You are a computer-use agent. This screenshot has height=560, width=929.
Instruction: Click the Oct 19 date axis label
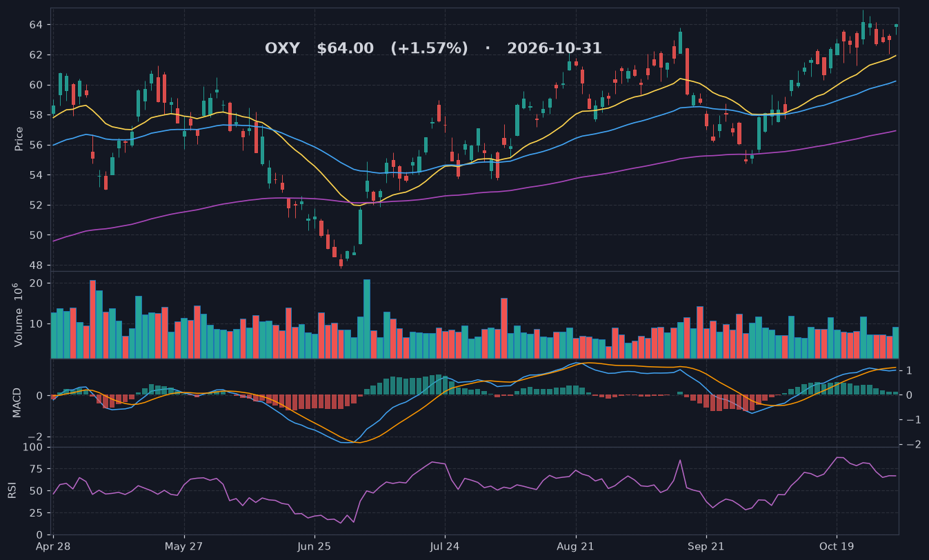point(836,546)
